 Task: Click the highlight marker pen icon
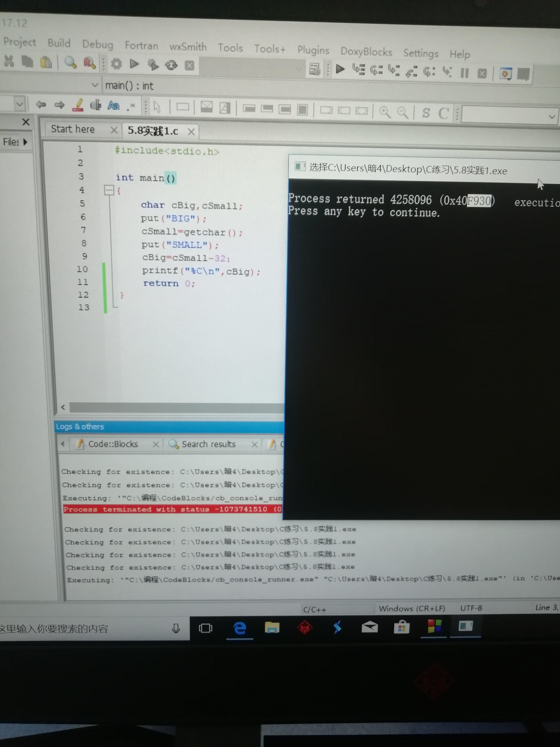pos(78,105)
